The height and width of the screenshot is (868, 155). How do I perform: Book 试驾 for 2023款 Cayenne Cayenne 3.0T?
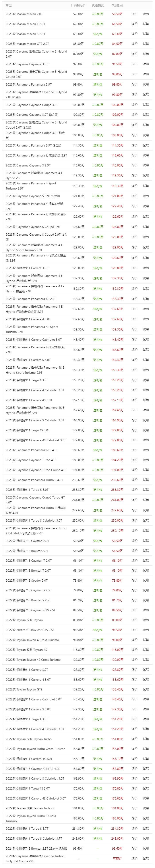pos(145,64)
